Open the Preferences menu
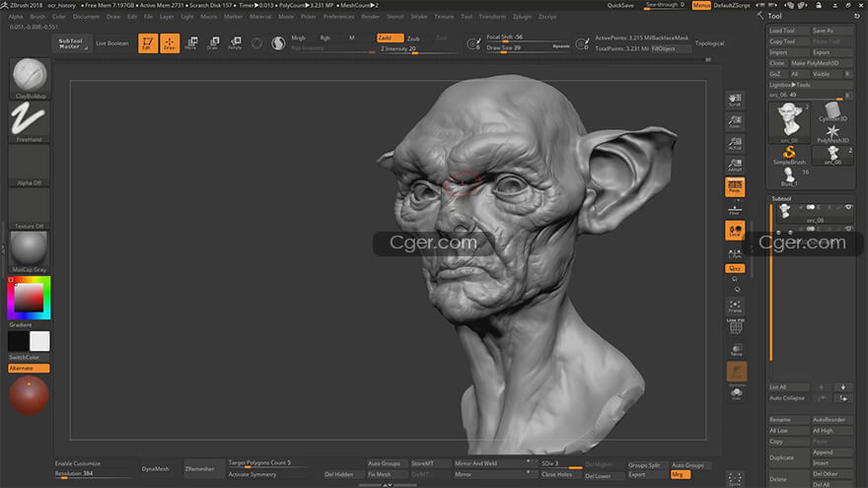Screen dimensions: 868x488 pyautogui.click(x=338, y=17)
